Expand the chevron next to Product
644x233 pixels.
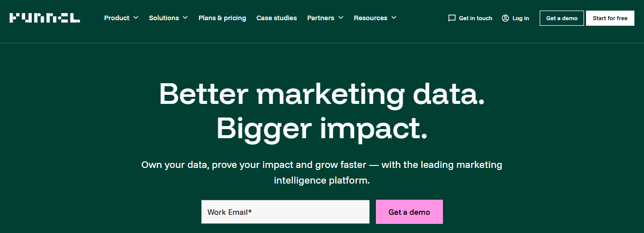pos(136,18)
